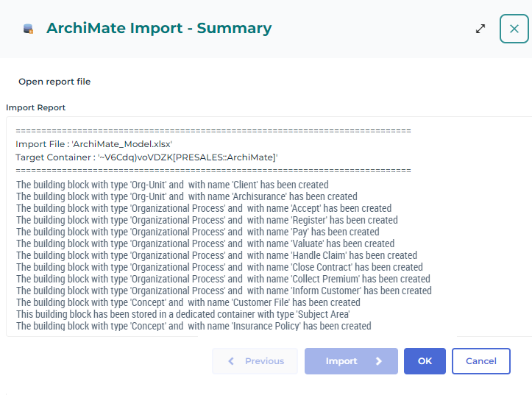Expand the dialog to full screen
Screen dimensions: 532x395
[x=480, y=29]
